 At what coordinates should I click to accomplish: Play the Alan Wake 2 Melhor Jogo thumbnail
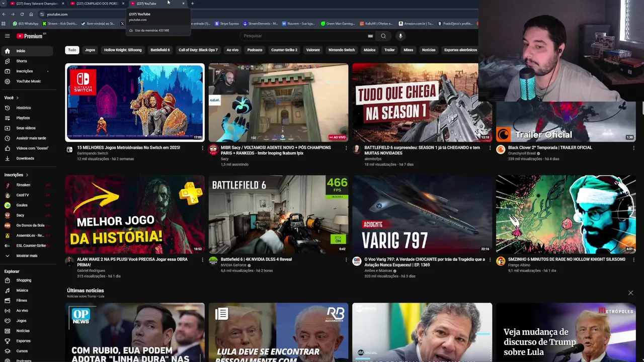(135, 214)
